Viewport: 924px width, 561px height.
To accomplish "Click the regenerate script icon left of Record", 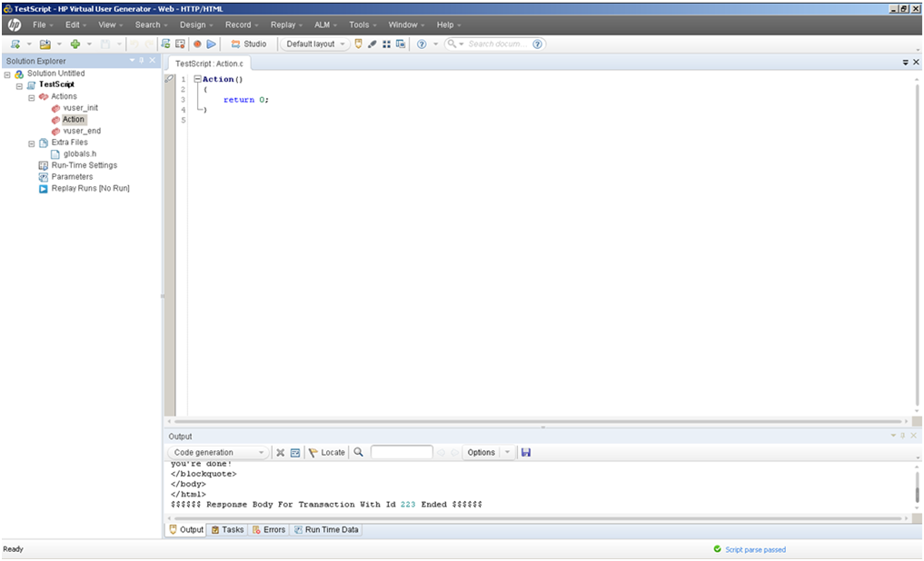I will tap(165, 44).
